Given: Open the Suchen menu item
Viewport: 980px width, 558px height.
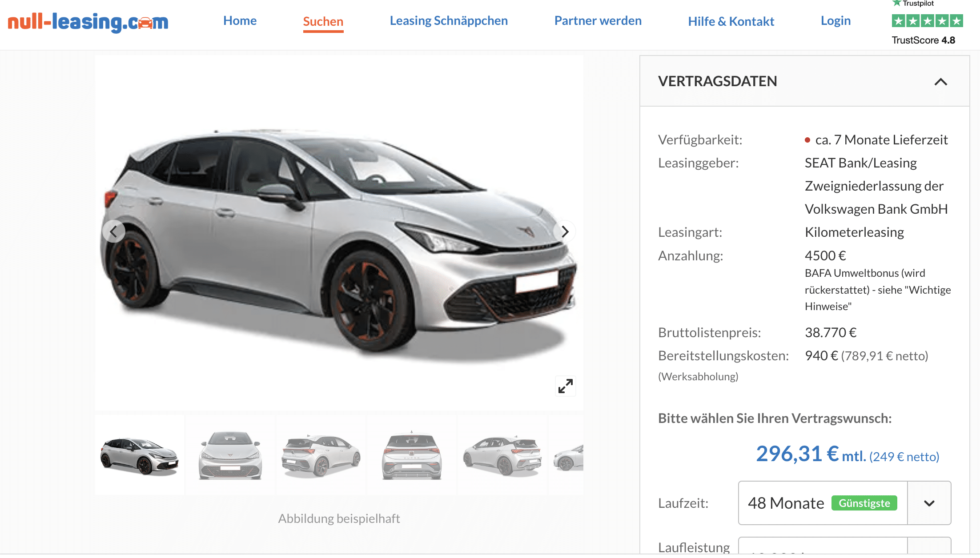Looking at the screenshot, I should pos(323,21).
